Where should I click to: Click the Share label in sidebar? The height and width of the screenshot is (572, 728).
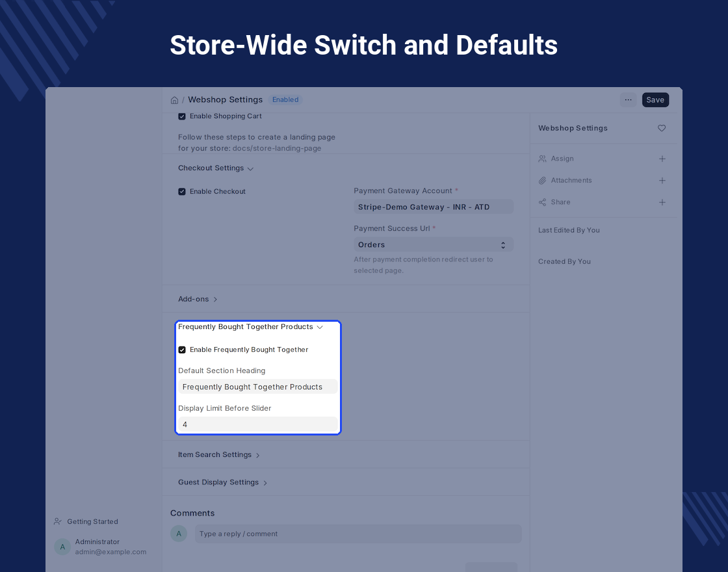click(560, 202)
